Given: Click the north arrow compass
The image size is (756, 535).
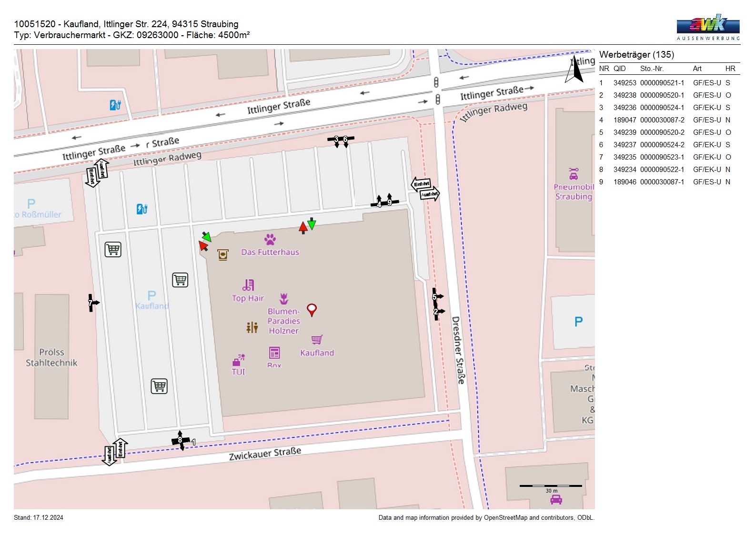Looking at the screenshot, I should (x=574, y=71).
